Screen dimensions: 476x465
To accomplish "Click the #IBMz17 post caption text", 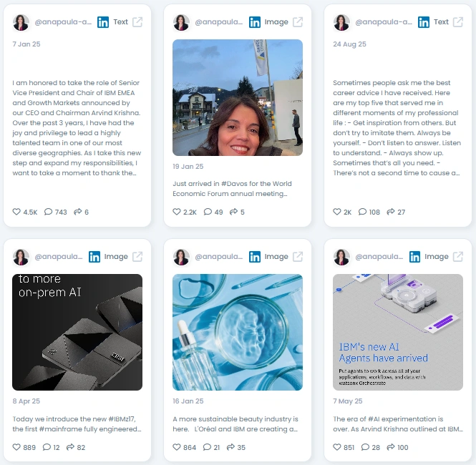I will (77, 424).
